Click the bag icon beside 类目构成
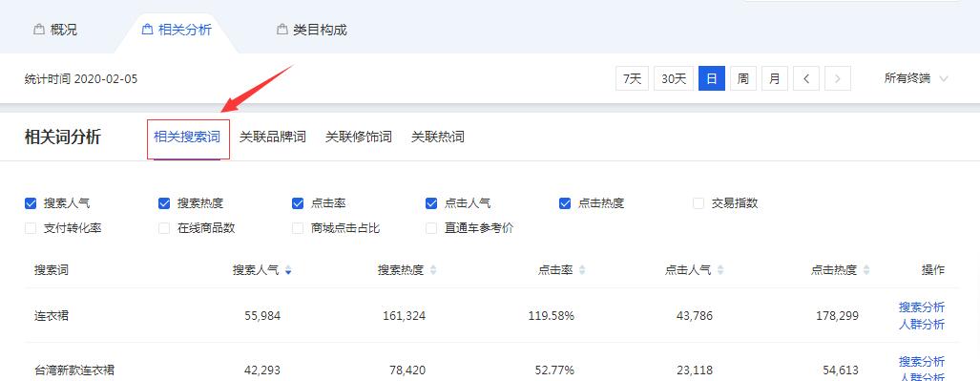This screenshot has width=980, height=381. point(281,30)
